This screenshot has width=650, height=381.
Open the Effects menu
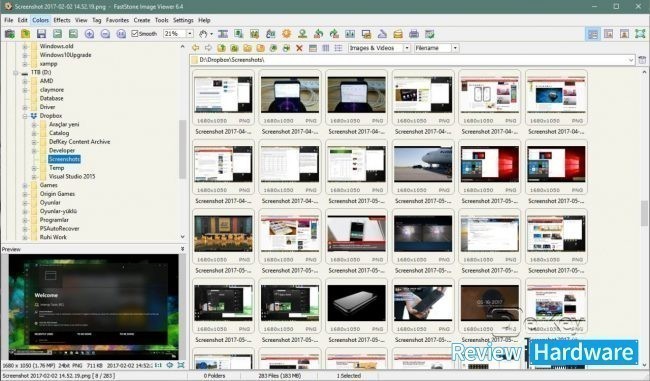click(62, 20)
